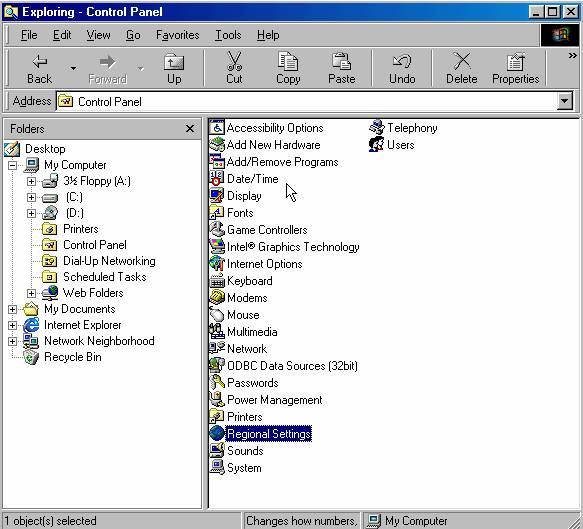The image size is (583, 529).
Task: Go up one level with Up button
Action: pyautogui.click(x=174, y=68)
